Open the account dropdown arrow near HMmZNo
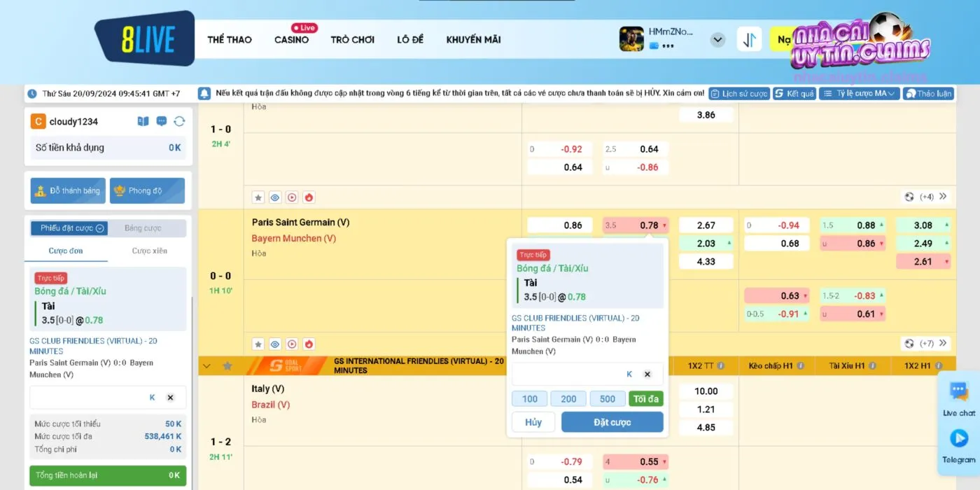The width and height of the screenshot is (980, 490). tap(717, 39)
